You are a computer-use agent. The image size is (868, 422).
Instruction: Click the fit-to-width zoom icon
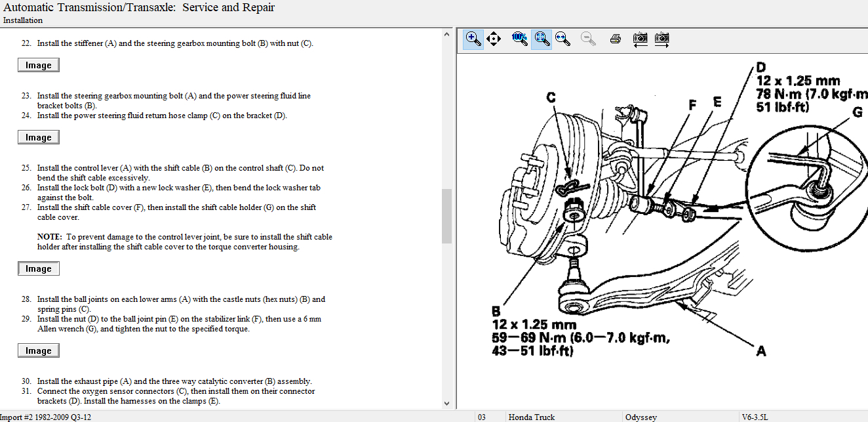click(x=562, y=39)
